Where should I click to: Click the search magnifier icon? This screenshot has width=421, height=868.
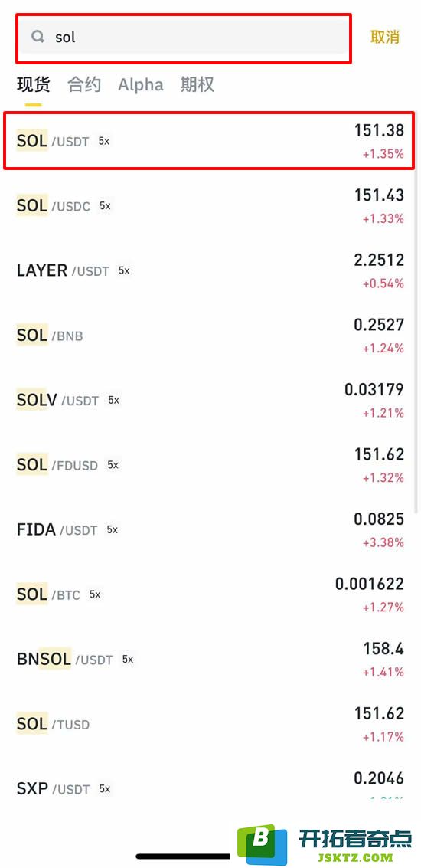coord(38,37)
